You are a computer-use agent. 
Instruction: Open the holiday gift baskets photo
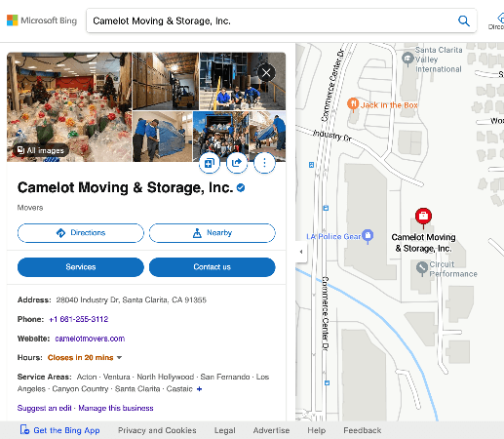[x=69, y=107]
